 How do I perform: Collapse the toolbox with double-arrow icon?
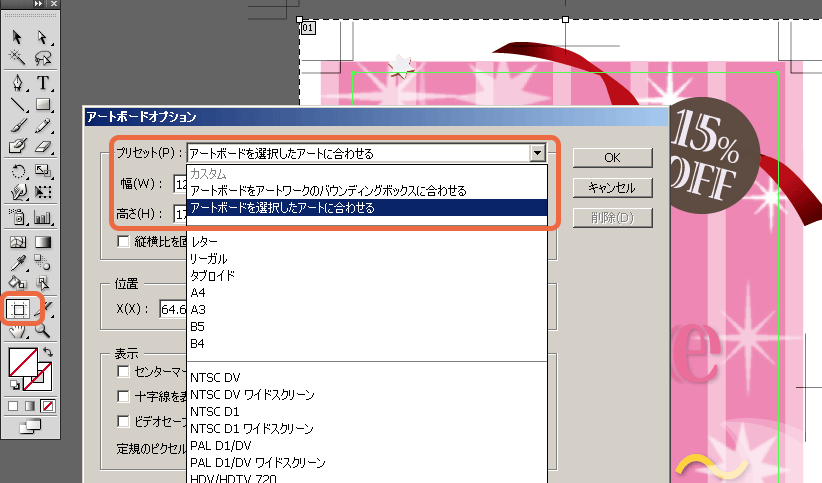click(x=38, y=4)
